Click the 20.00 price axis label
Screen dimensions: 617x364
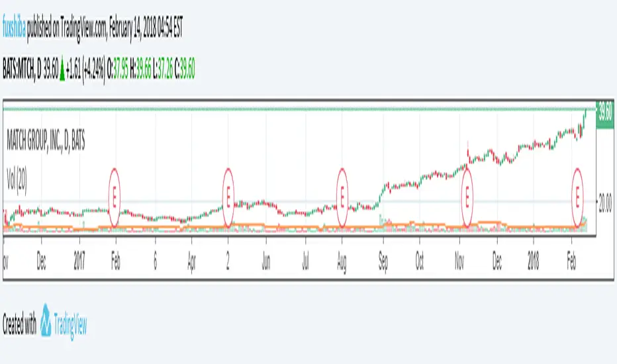click(x=606, y=203)
